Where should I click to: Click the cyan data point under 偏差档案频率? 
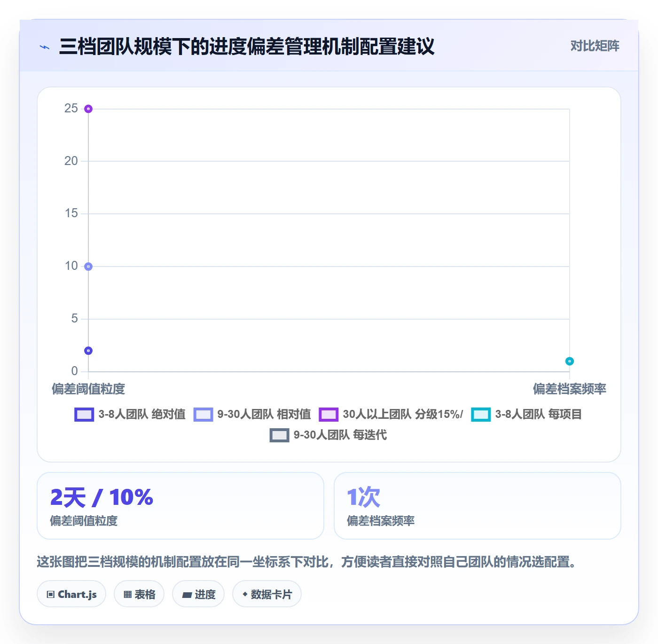[x=569, y=361]
